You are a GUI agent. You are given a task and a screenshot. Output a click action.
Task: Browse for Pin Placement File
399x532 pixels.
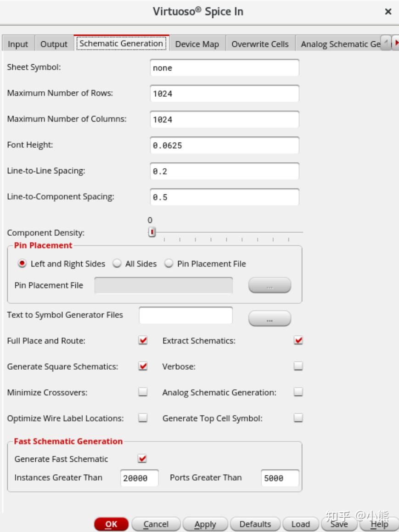coord(270,285)
